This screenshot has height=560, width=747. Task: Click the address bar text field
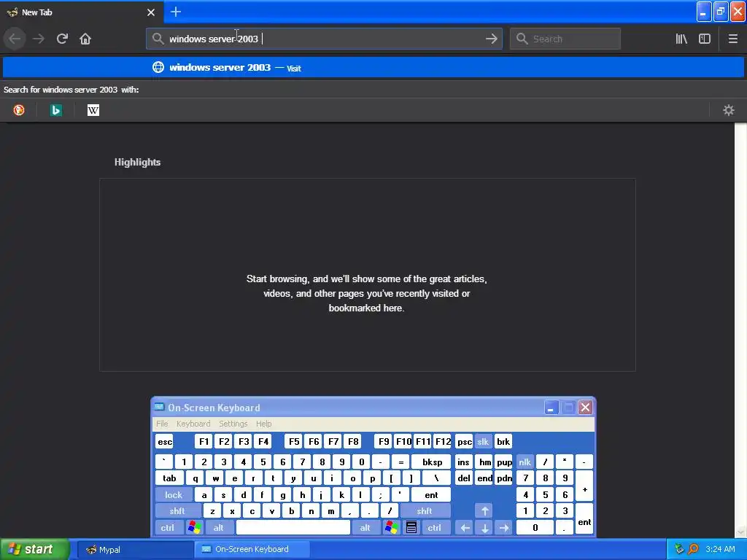point(324,39)
